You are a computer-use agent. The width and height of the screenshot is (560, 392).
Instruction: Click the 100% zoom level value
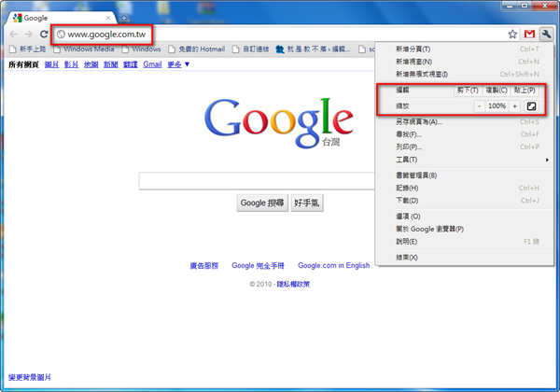tap(497, 106)
